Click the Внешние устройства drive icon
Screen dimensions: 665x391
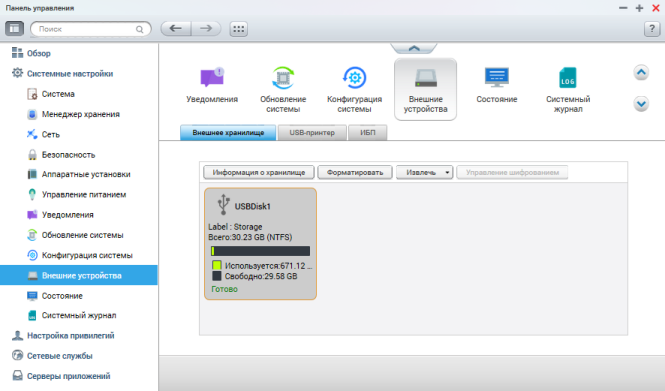click(x=425, y=78)
